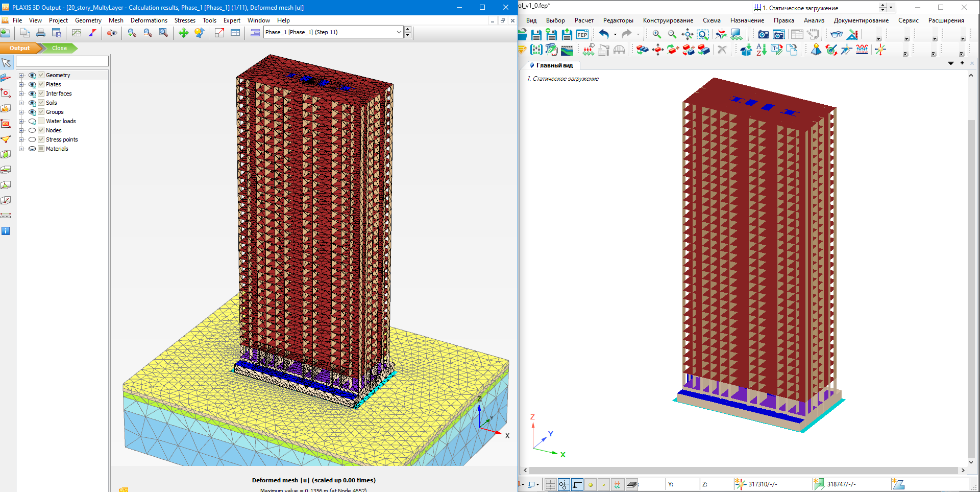
Task: Click the copy icon in PLAXIS toolbar
Action: 24,33
